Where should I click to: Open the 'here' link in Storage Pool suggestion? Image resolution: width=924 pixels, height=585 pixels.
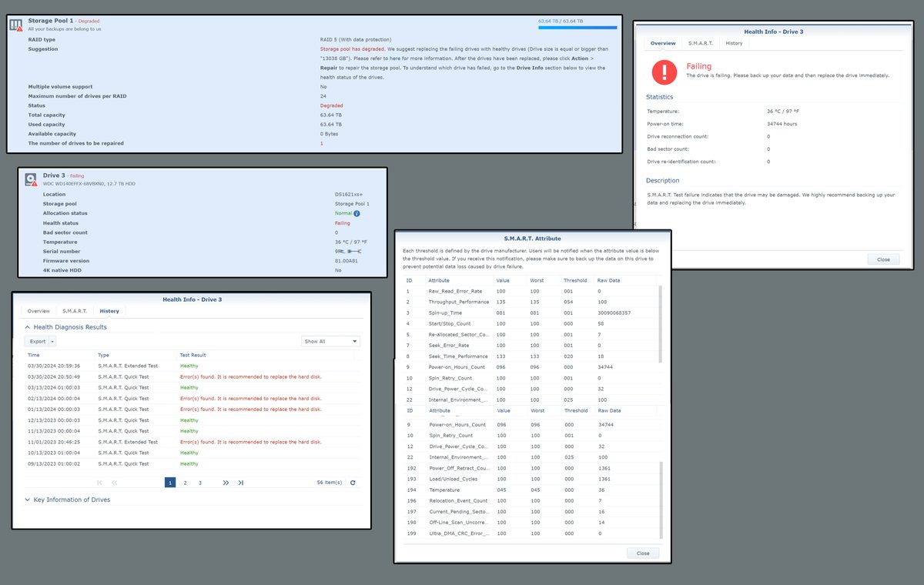pyautogui.click(x=394, y=58)
